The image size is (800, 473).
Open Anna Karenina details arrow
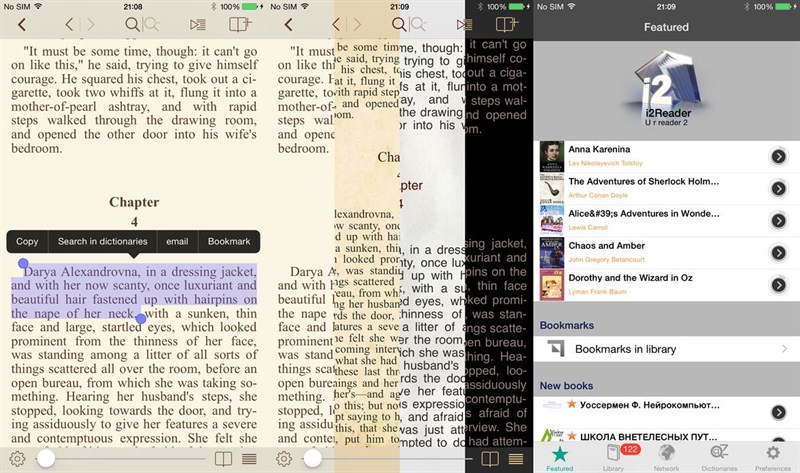click(x=778, y=156)
